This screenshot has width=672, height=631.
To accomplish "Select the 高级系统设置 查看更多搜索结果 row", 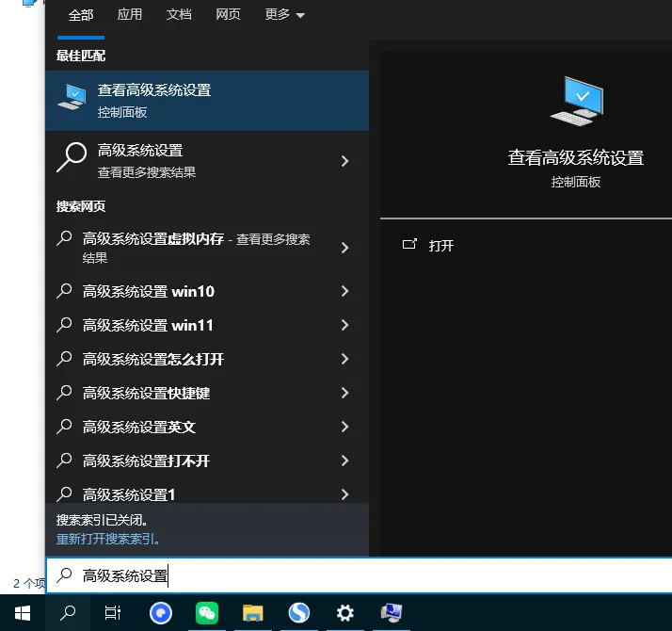I will 207,161.
